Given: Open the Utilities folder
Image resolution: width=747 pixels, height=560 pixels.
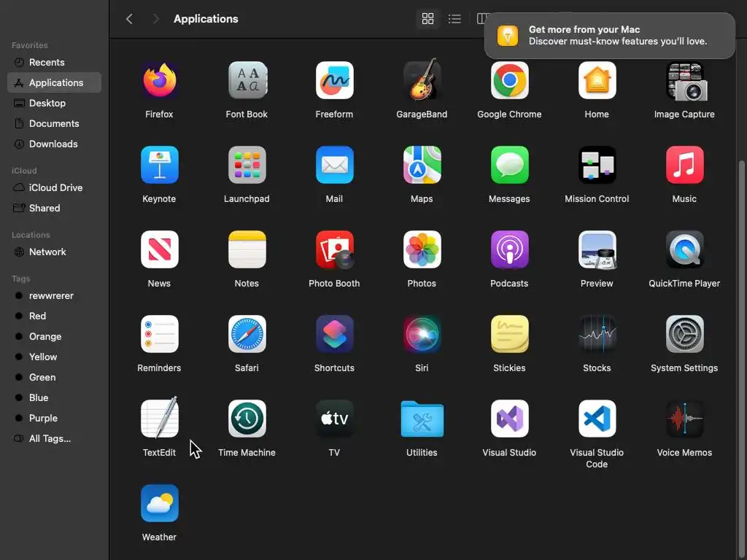Looking at the screenshot, I should (x=422, y=419).
